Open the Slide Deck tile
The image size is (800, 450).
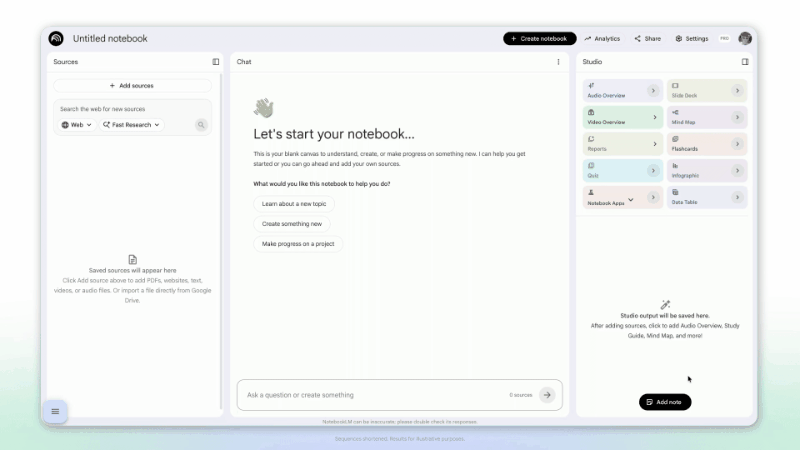707,91
